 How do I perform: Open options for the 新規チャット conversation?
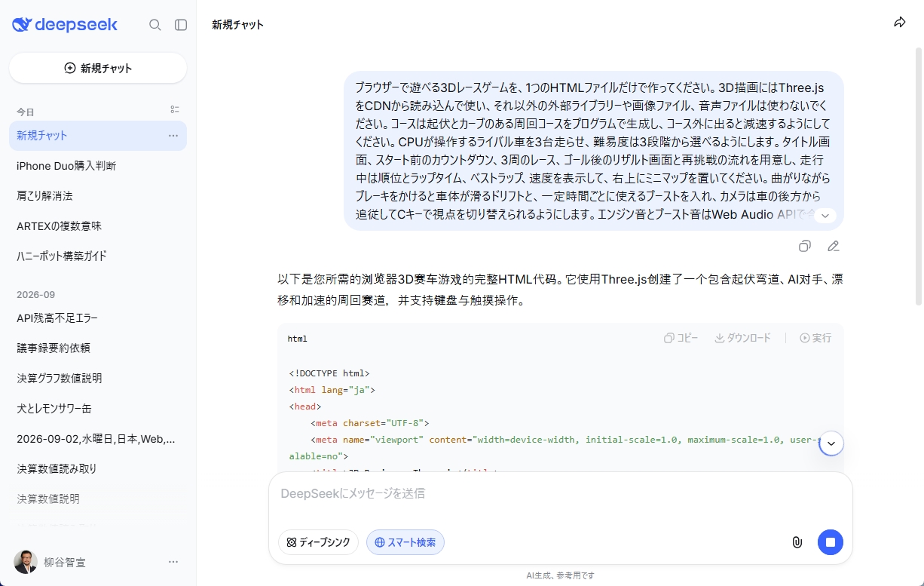(x=173, y=136)
